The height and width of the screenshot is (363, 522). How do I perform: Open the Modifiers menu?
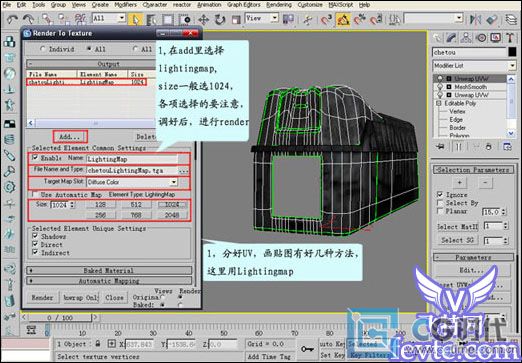125,5
